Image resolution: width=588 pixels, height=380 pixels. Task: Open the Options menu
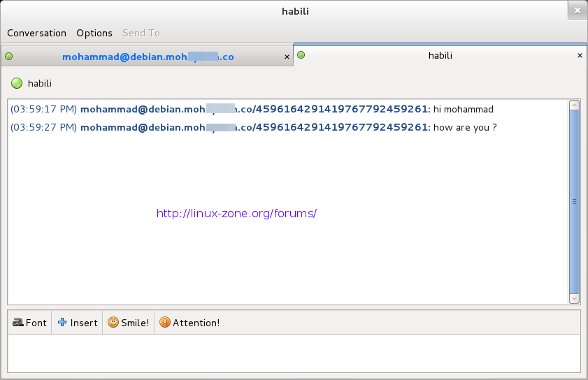(x=94, y=33)
